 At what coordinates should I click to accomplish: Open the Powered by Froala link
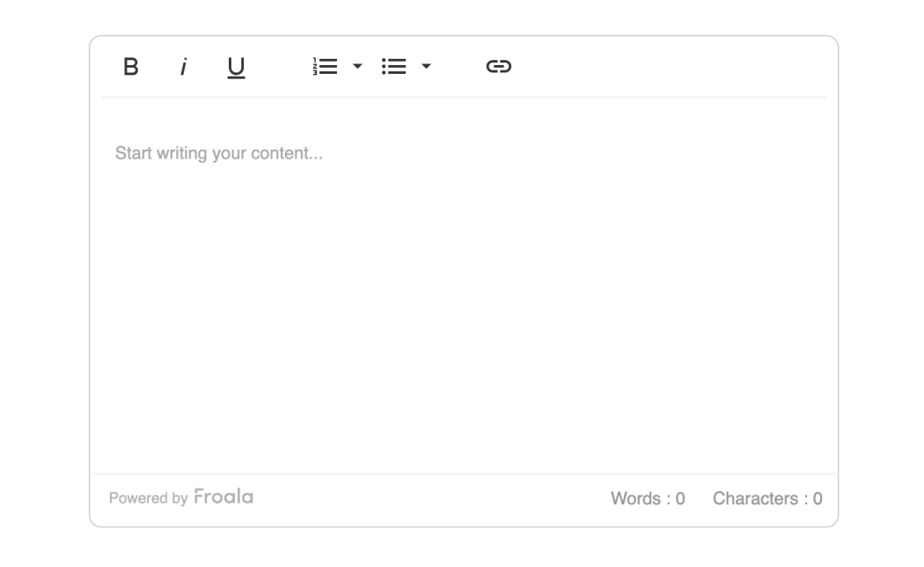(x=180, y=497)
